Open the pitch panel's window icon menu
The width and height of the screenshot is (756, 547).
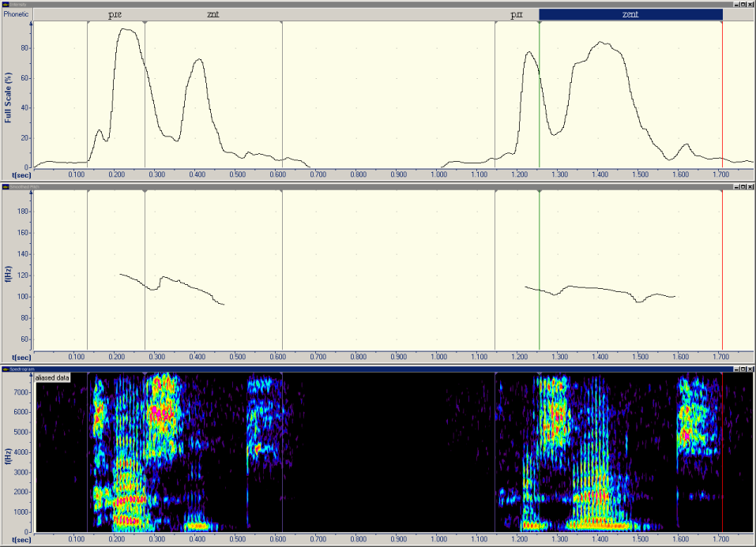point(5,187)
